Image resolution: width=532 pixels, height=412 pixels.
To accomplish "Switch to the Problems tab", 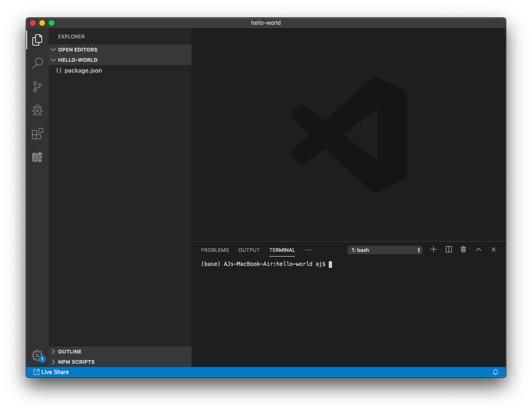I will click(x=214, y=250).
